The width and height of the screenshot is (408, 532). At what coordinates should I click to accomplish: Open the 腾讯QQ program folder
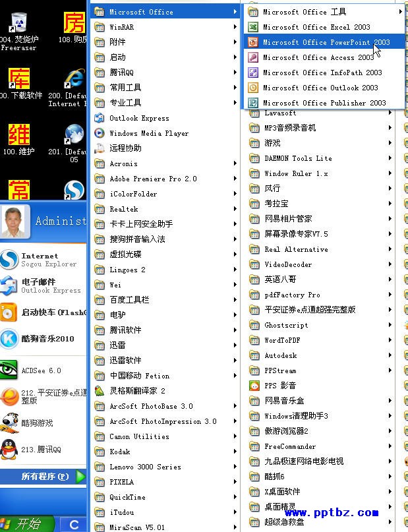pos(165,73)
